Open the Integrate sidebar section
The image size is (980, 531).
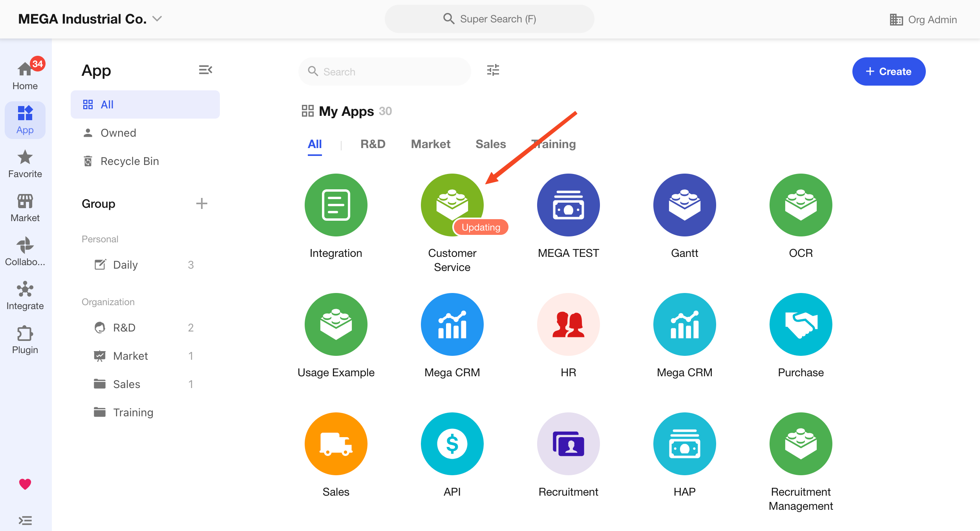pos(25,295)
